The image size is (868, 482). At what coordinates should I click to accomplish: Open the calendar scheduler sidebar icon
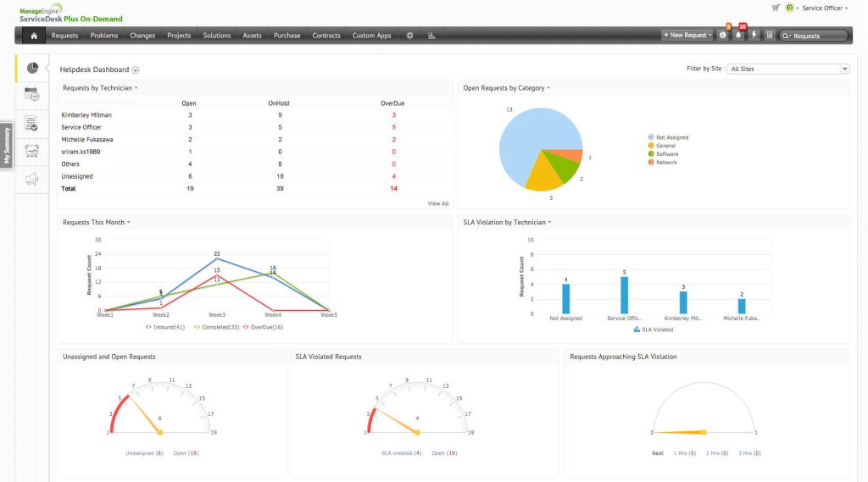(x=32, y=95)
